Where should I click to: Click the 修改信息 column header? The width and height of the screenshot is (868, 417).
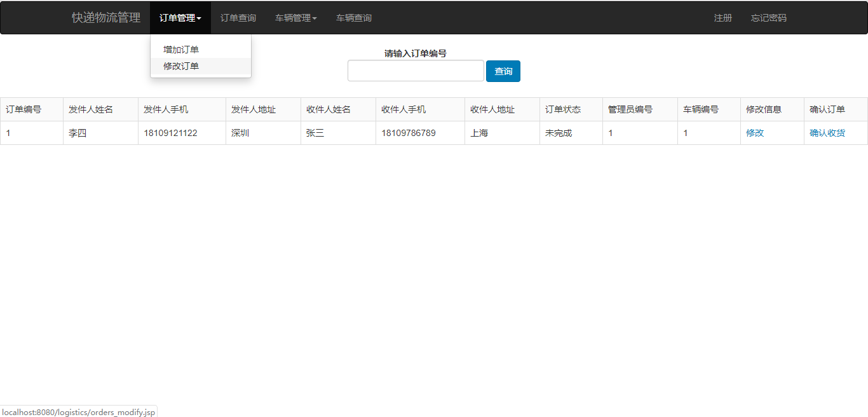(773, 109)
